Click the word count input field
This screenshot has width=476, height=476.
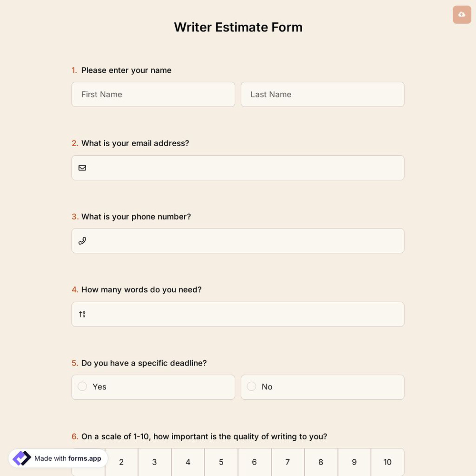click(238, 314)
